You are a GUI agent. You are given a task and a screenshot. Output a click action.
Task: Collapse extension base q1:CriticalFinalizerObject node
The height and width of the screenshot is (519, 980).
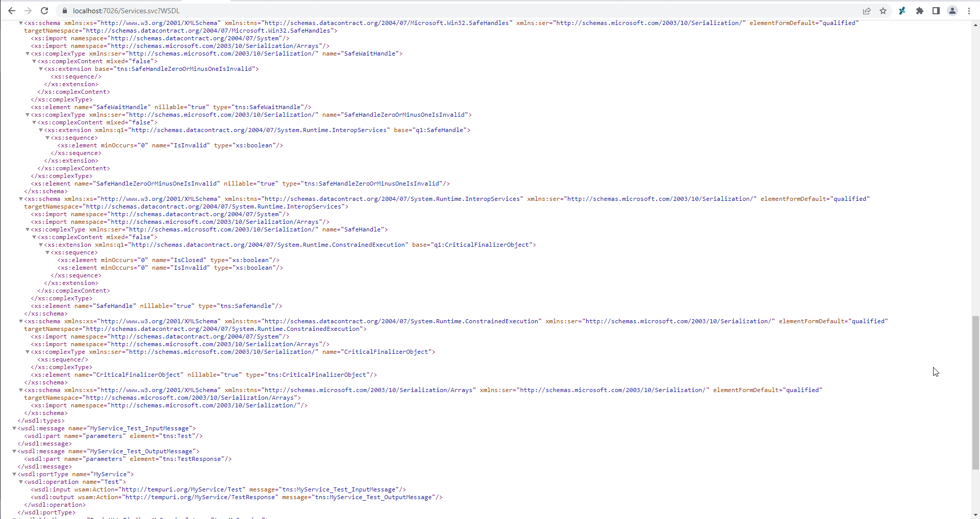click(x=41, y=245)
